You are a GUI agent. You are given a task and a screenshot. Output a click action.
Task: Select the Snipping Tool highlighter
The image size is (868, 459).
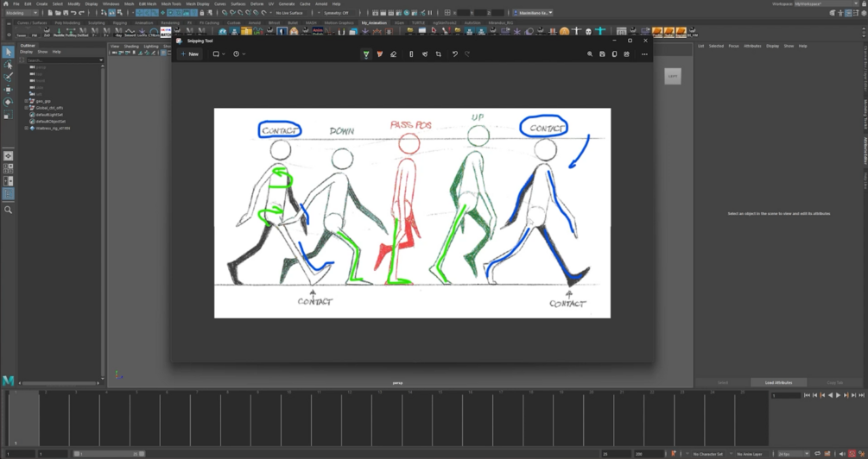pyautogui.click(x=380, y=54)
